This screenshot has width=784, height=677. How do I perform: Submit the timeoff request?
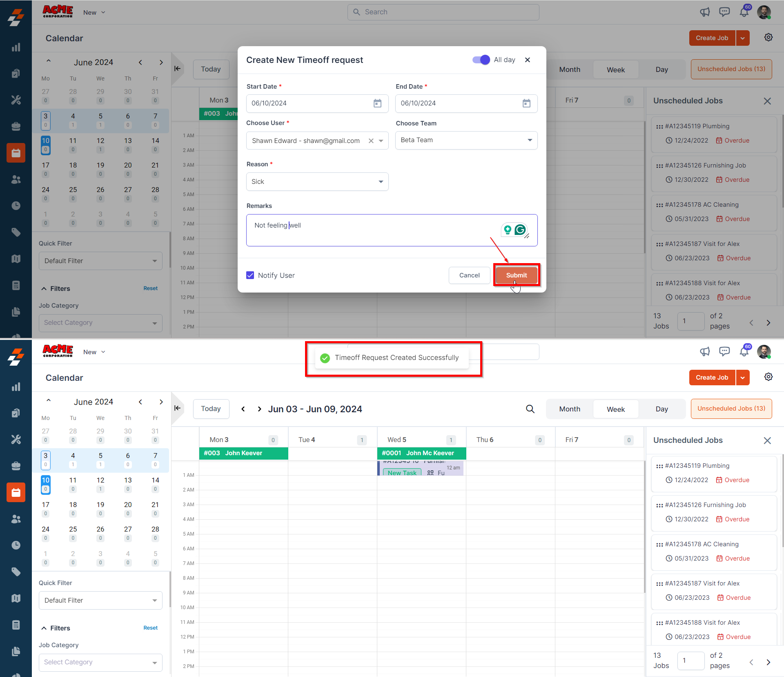coord(517,275)
